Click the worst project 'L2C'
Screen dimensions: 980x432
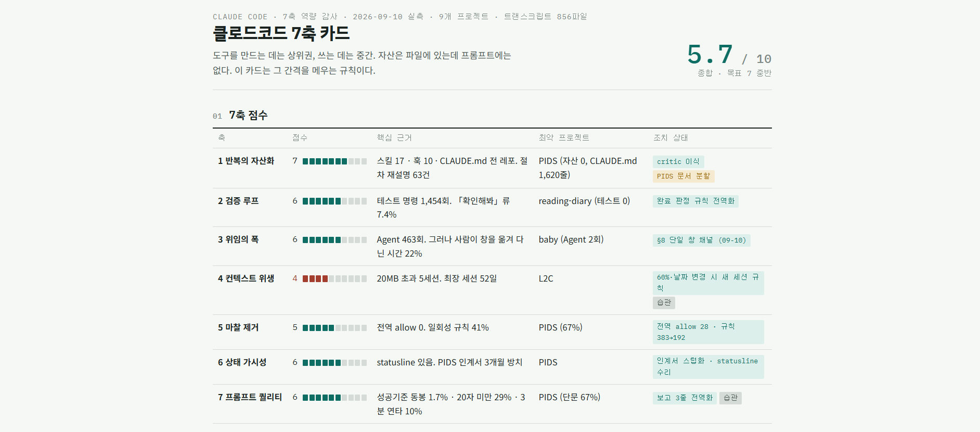click(546, 279)
